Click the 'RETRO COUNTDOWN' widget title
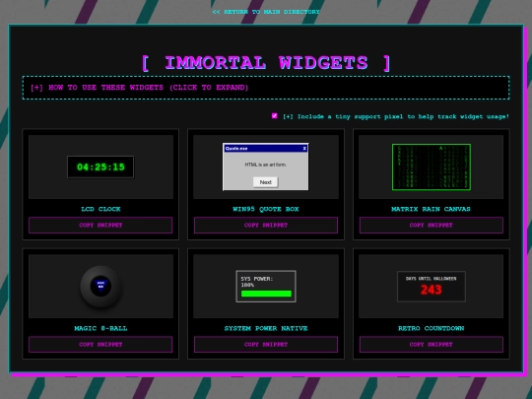Image resolution: width=532 pixels, height=399 pixels. point(431,328)
